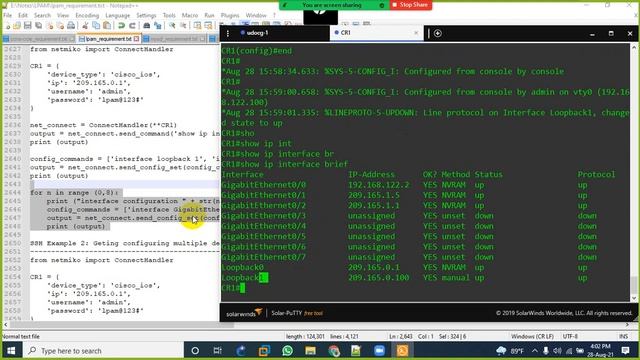Click the New file icon in Notepad++ toolbar

click(7, 26)
